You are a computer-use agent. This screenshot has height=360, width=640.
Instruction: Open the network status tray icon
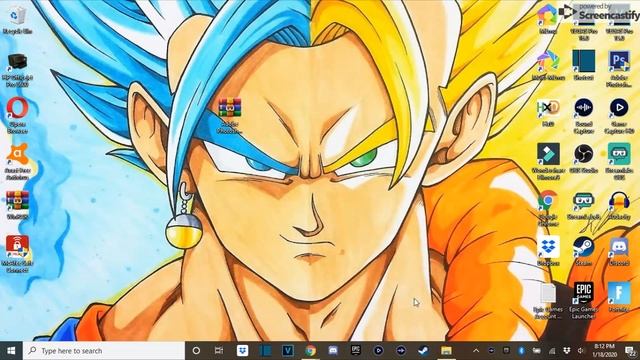552,351
